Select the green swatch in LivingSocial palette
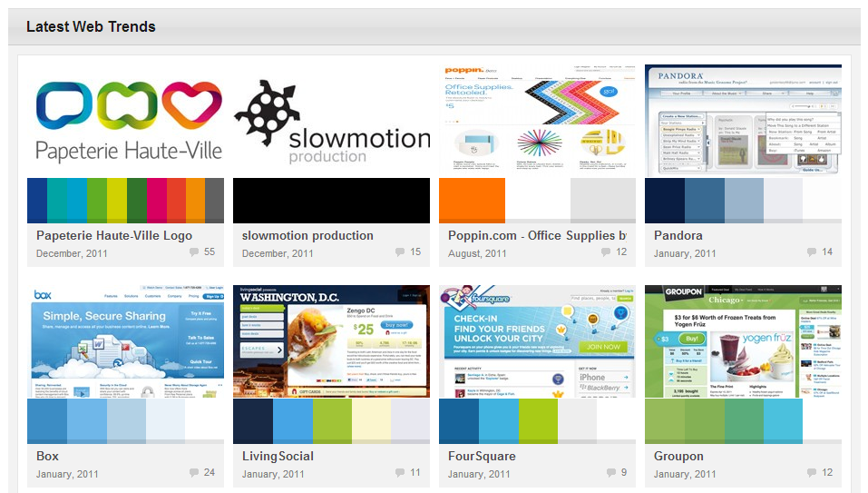868x493 pixels. pyautogui.click(x=332, y=420)
